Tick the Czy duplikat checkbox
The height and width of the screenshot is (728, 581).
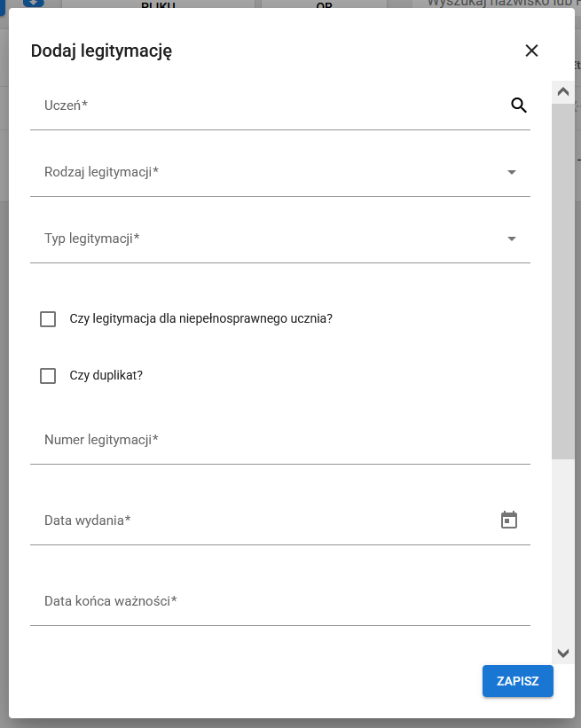coord(48,376)
